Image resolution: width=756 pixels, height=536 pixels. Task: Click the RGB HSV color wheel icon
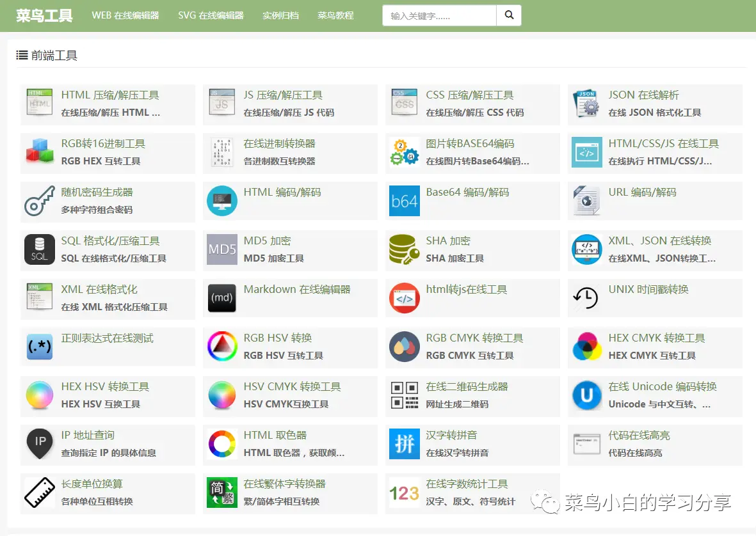221,346
